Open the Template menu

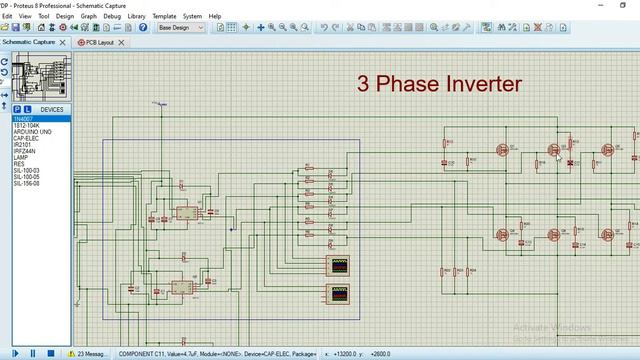[x=164, y=16]
